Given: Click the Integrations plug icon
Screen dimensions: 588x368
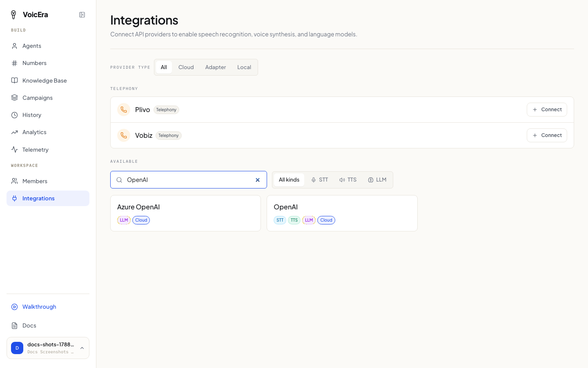Looking at the screenshot, I should coord(15,198).
